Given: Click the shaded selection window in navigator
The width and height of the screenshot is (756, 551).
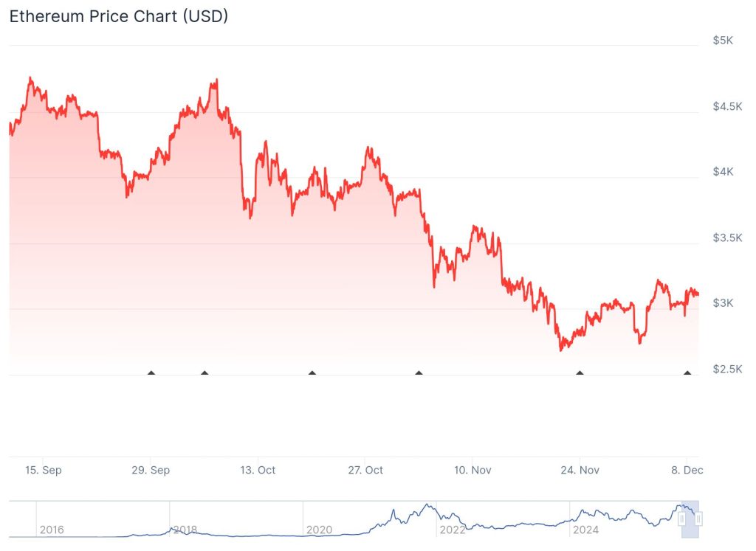Looking at the screenshot, I should coord(690,524).
